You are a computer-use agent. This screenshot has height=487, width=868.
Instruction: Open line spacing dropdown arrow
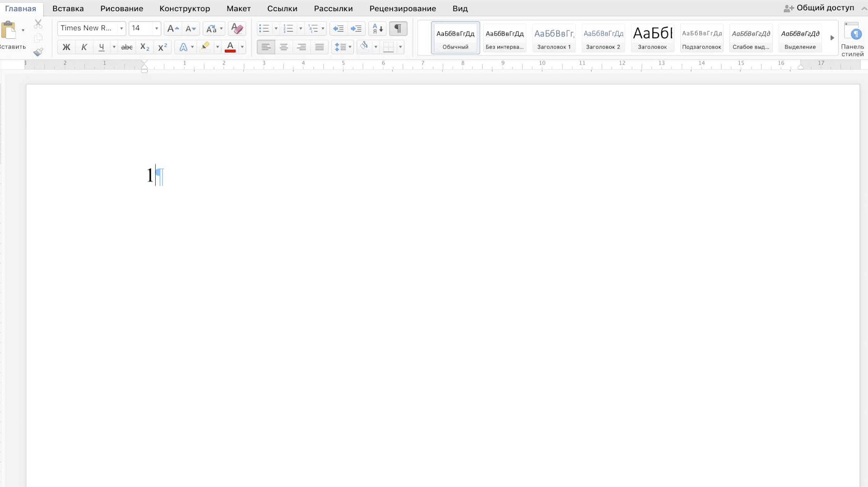(x=350, y=47)
